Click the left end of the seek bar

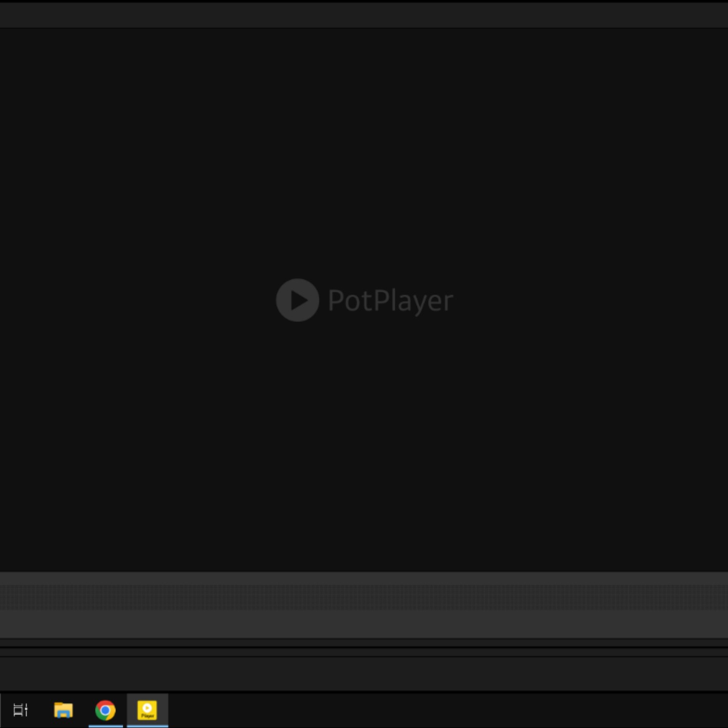4,596
